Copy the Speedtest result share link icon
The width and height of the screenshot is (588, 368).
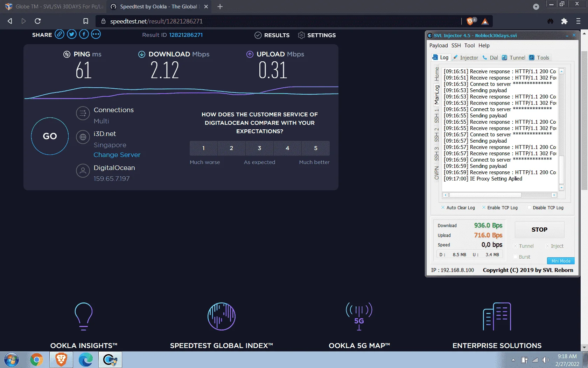[59, 34]
